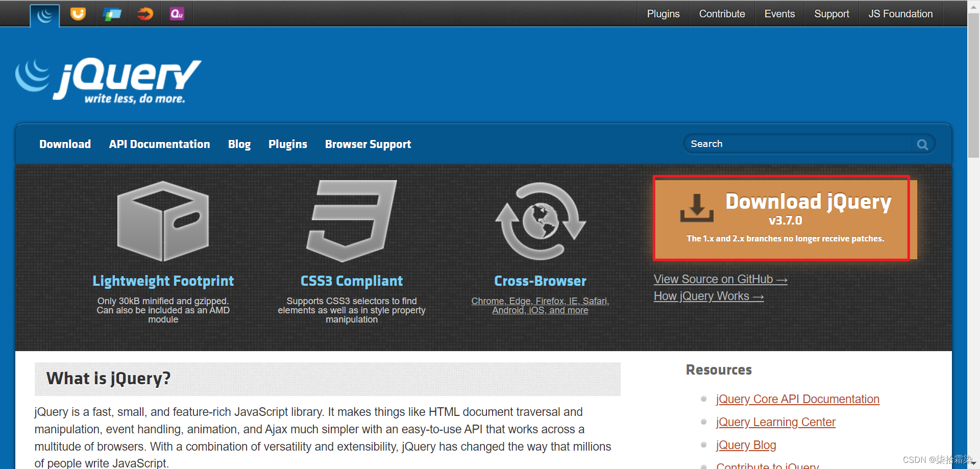The height and width of the screenshot is (469, 980).
Task: Open Support in top bar
Action: 831,14
